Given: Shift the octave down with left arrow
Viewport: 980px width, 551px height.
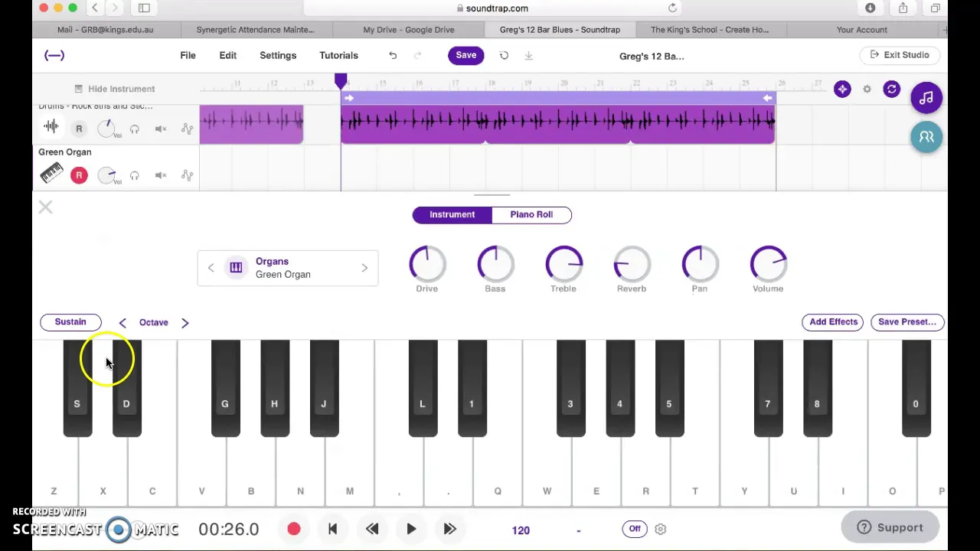Looking at the screenshot, I should pyautogui.click(x=122, y=322).
